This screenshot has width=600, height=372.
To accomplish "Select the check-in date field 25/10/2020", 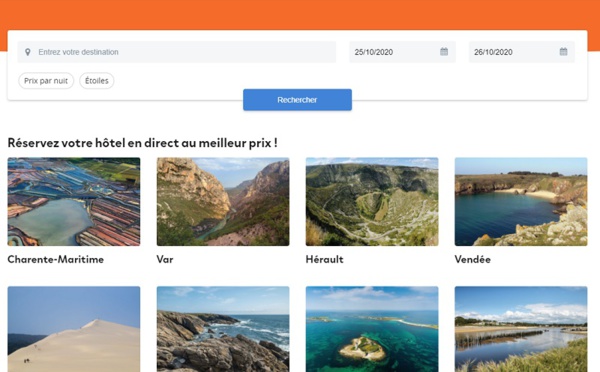I will (x=402, y=52).
